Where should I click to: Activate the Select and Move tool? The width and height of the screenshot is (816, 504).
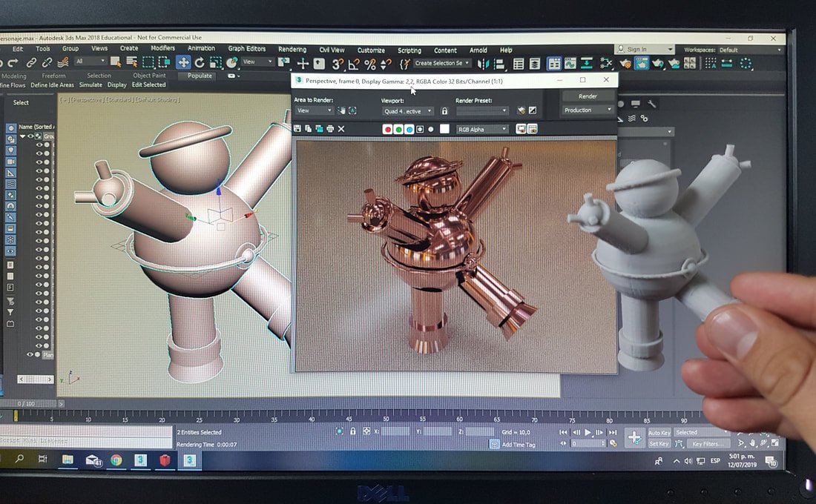coord(183,62)
